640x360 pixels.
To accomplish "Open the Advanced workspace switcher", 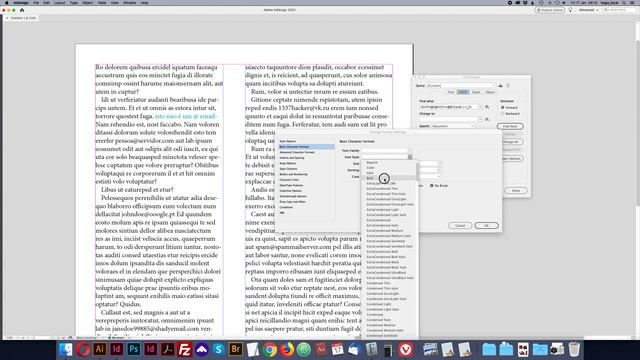I will (x=589, y=10).
